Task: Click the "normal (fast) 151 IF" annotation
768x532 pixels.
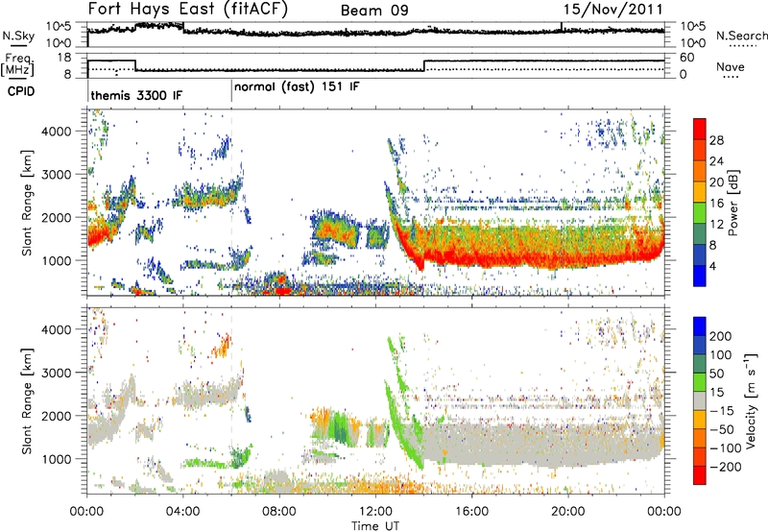Action: click(297, 87)
